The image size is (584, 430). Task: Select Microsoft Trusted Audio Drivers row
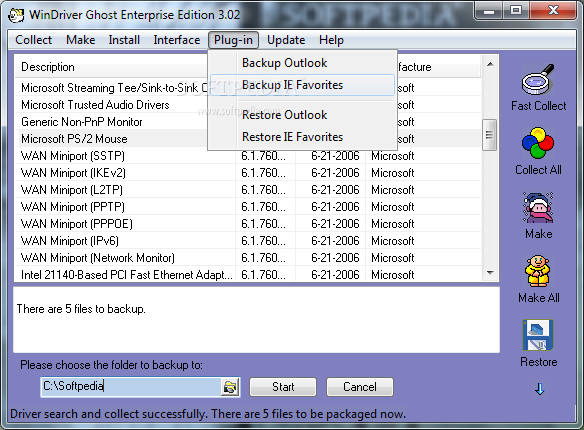click(248, 105)
